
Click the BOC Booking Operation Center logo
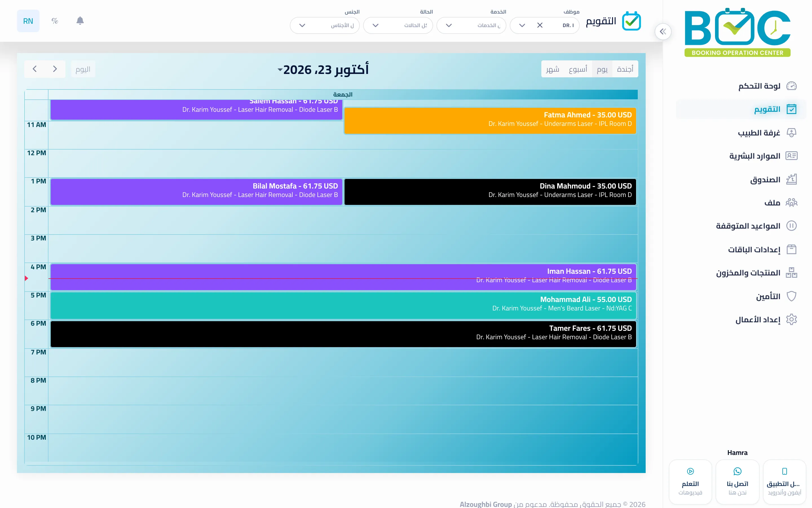pyautogui.click(x=737, y=32)
